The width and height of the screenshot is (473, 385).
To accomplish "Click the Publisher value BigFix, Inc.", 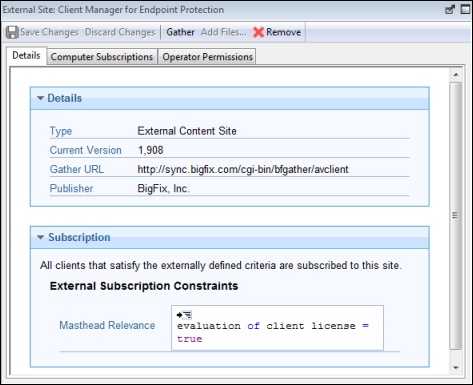I will click(x=164, y=189).
